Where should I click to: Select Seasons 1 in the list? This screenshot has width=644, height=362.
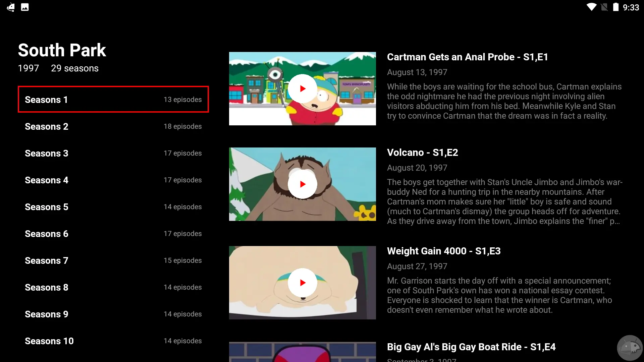113,100
